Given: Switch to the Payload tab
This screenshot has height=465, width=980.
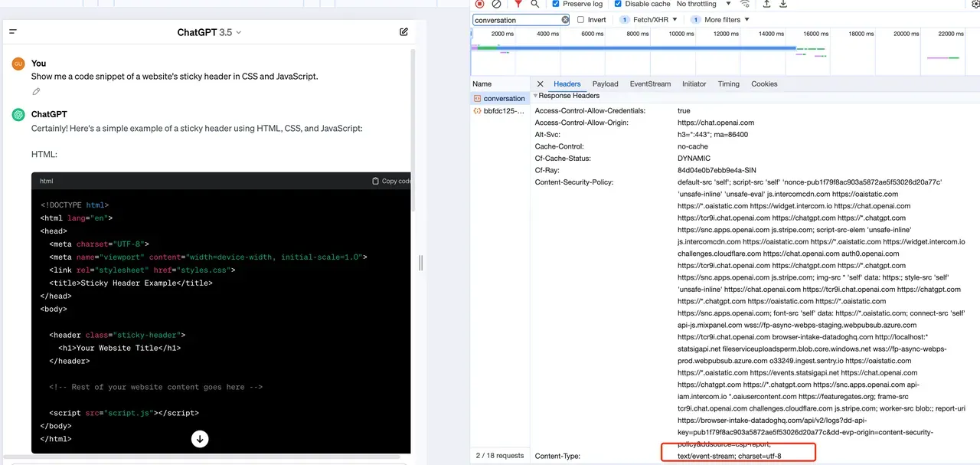Looking at the screenshot, I should pos(605,84).
